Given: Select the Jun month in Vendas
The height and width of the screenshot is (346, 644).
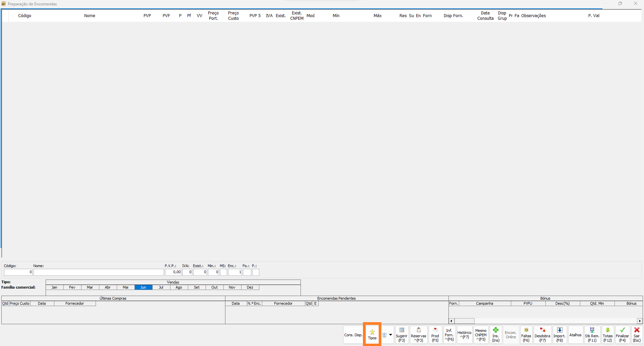Looking at the screenshot, I should tap(143, 287).
